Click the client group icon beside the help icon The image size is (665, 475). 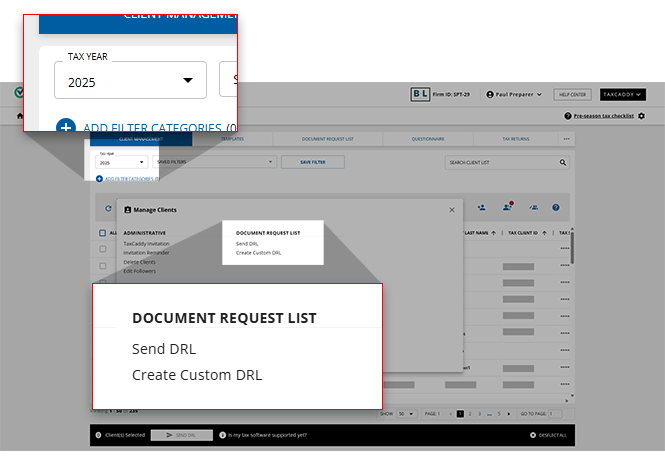(x=534, y=207)
